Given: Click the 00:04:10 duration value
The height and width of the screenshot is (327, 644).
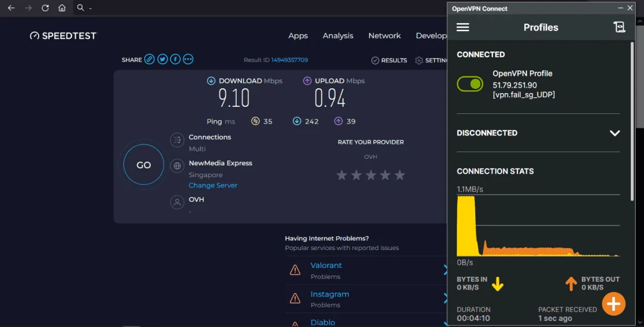Looking at the screenshot, I should click(473, 319).
